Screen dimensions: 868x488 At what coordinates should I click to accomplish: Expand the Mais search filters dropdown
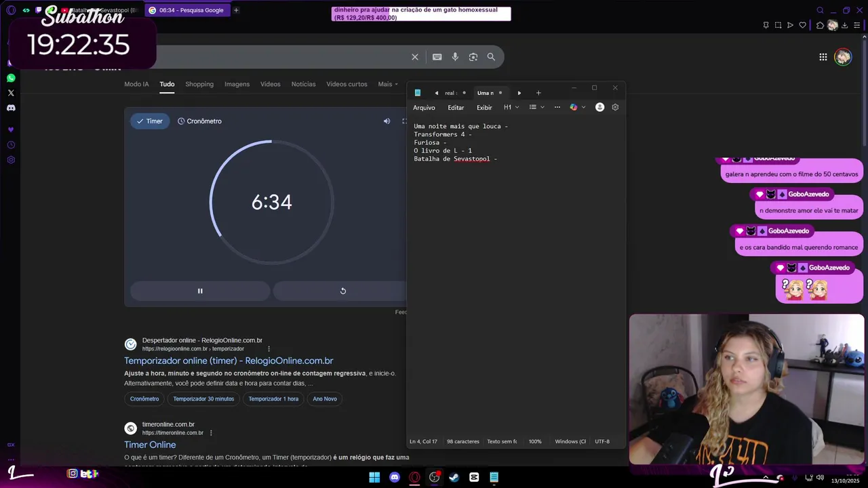point(388,84)
